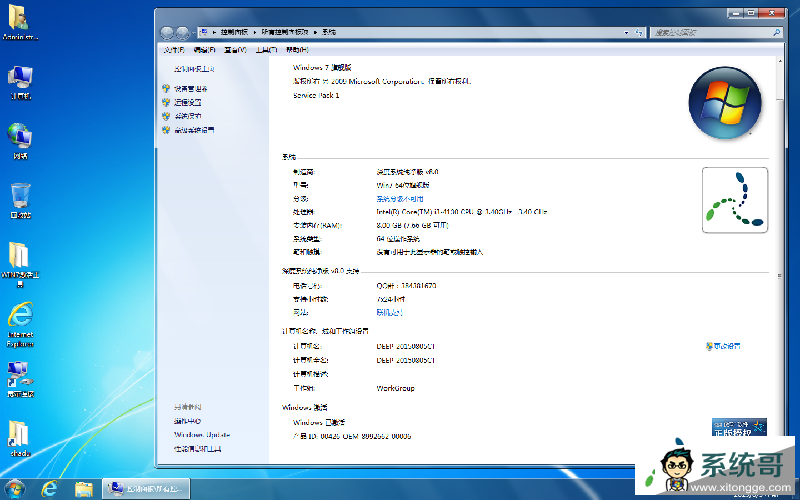Open the WIN7 activation tools folder on desktop
Image resolution: width=800 pixels, height=500 pixels.
(20, 264)
